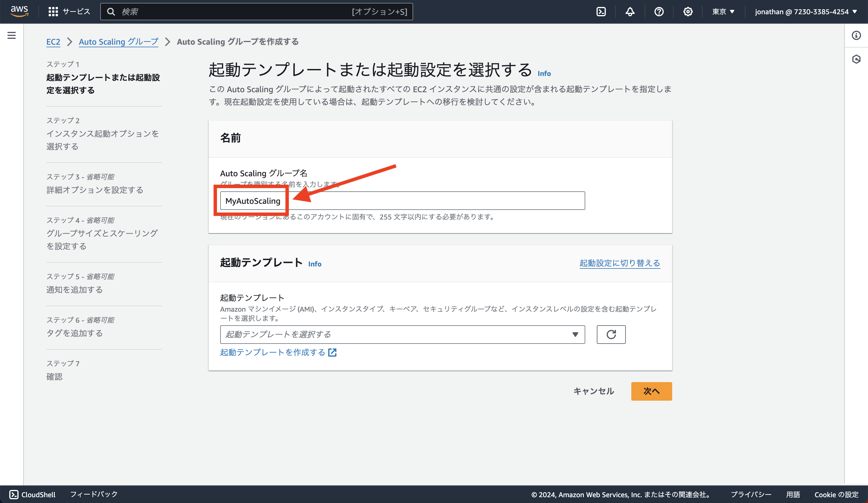Toggle the sidebar hamburger menu
868x503 pixels.
[12, 35]
